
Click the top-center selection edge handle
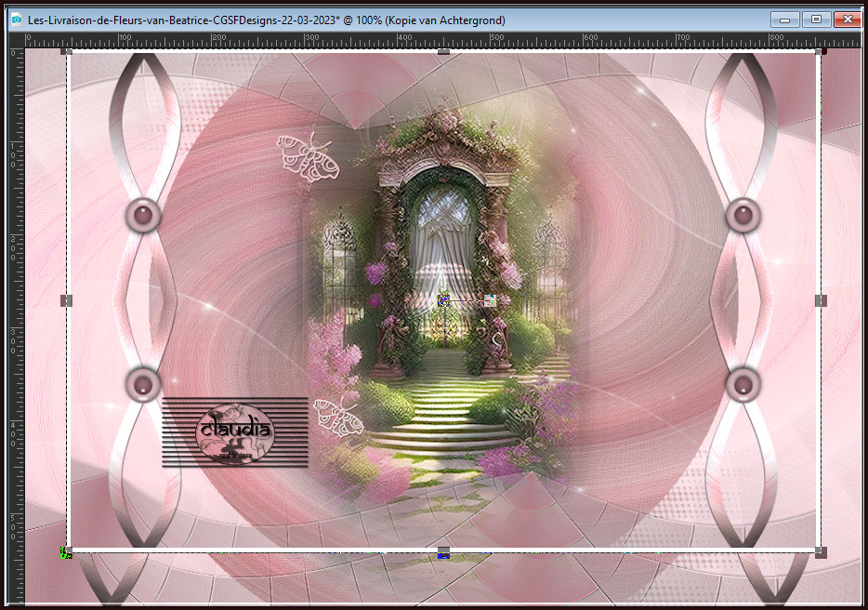click(x=443, y=51)
